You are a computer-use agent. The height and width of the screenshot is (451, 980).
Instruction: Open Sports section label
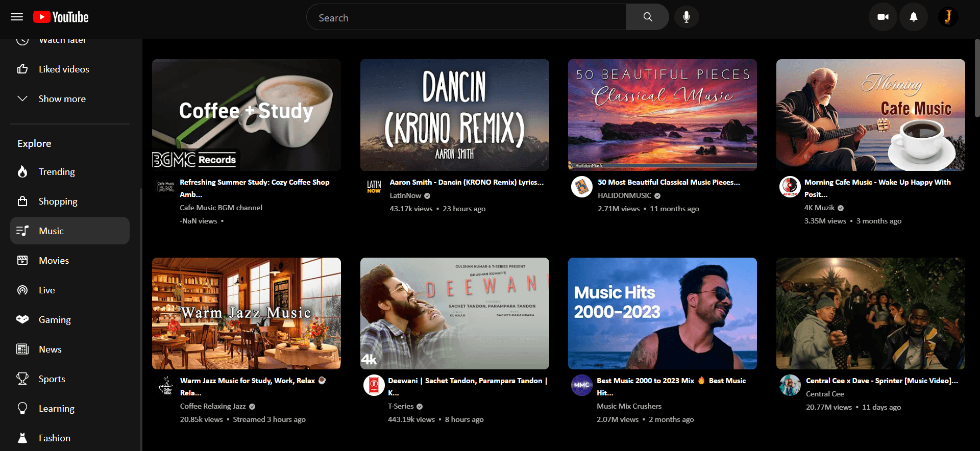(x=52, y=379)
